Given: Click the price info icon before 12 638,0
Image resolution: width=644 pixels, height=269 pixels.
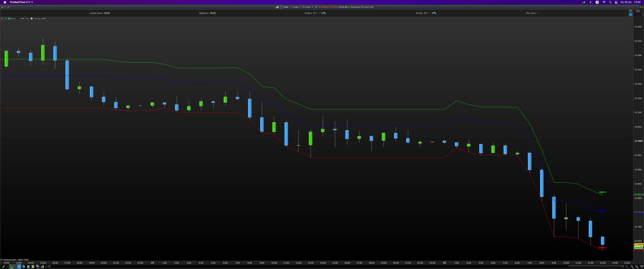Looking at the screenshot, I should tap(316, 7).
